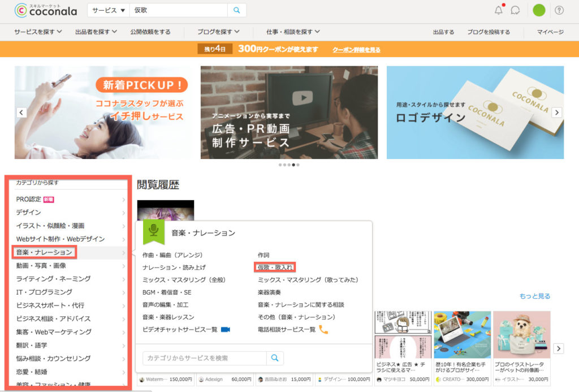Screen dimensions: 579x392
Task: Click the クーポン詳細を見る link
Action: pos(356,49)
